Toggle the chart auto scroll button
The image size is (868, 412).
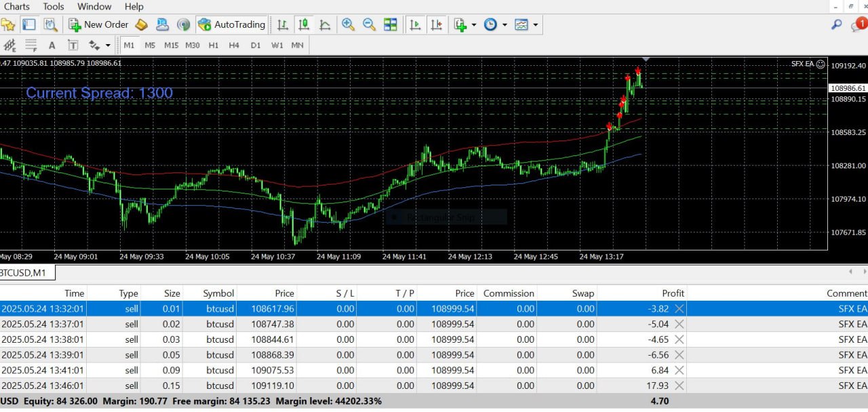[x=416, y=24]
